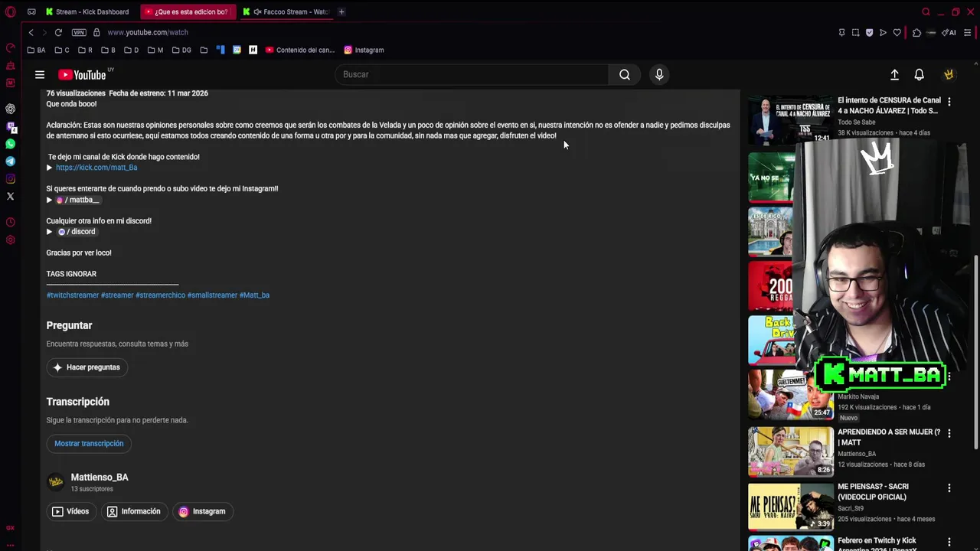Open the Opera AI button

point(949,32)
